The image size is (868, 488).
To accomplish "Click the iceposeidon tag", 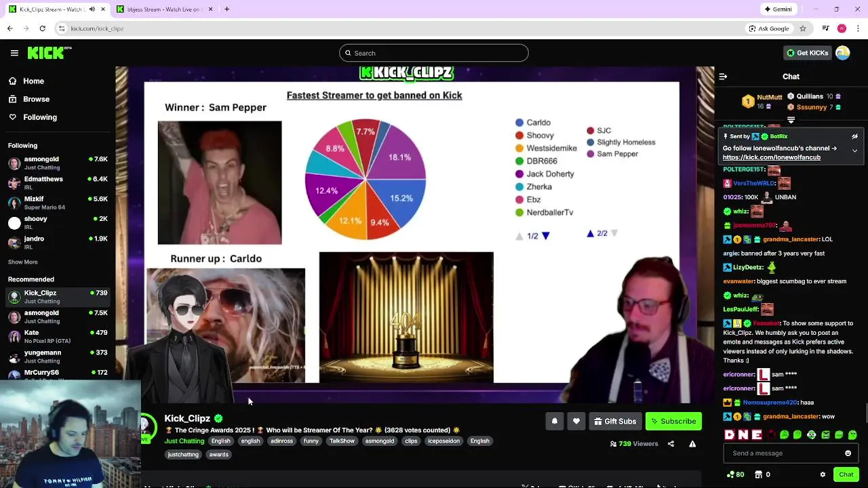I will pos(443,441).
